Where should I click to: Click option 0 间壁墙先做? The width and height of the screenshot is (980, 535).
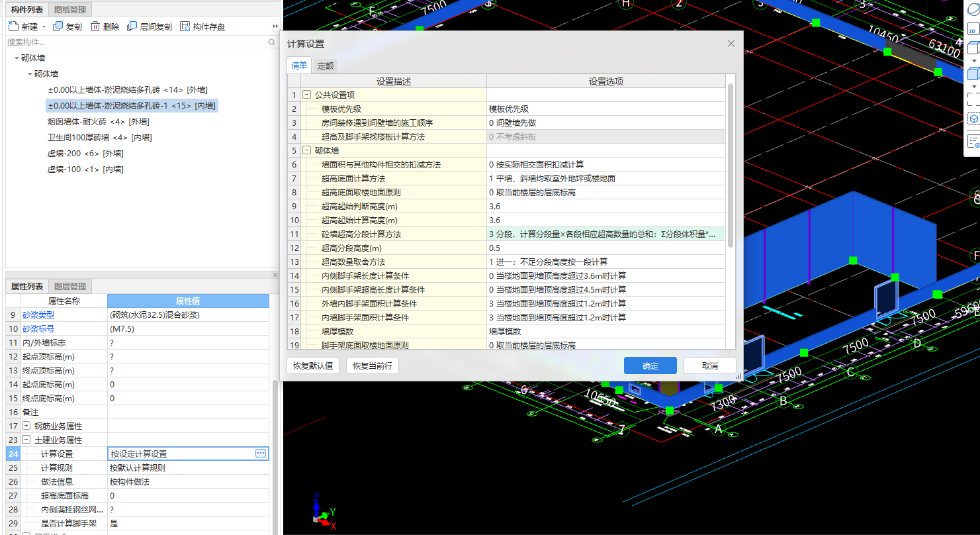pyautogui.click(x=606, y=123)
